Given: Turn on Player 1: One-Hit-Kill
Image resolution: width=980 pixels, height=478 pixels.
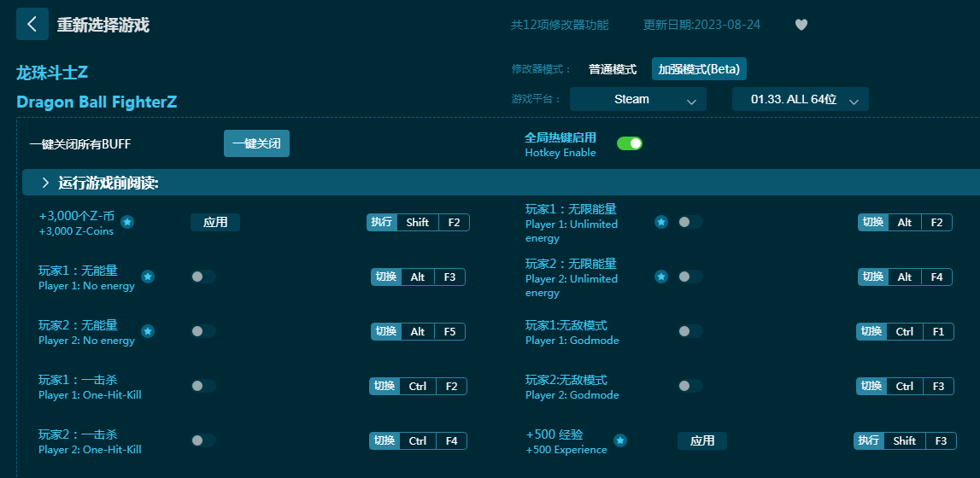Looking at the screenshot, I should coord(203,386).
